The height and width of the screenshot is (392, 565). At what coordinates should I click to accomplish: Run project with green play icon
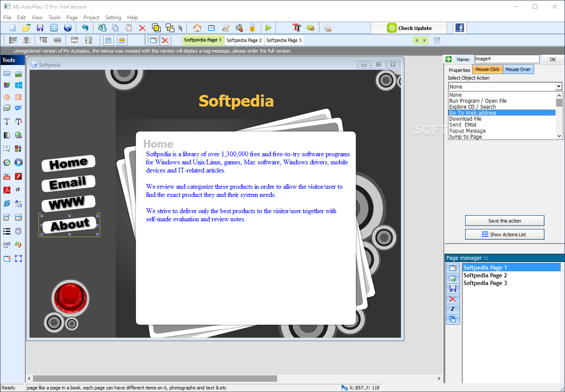point(268,28)
